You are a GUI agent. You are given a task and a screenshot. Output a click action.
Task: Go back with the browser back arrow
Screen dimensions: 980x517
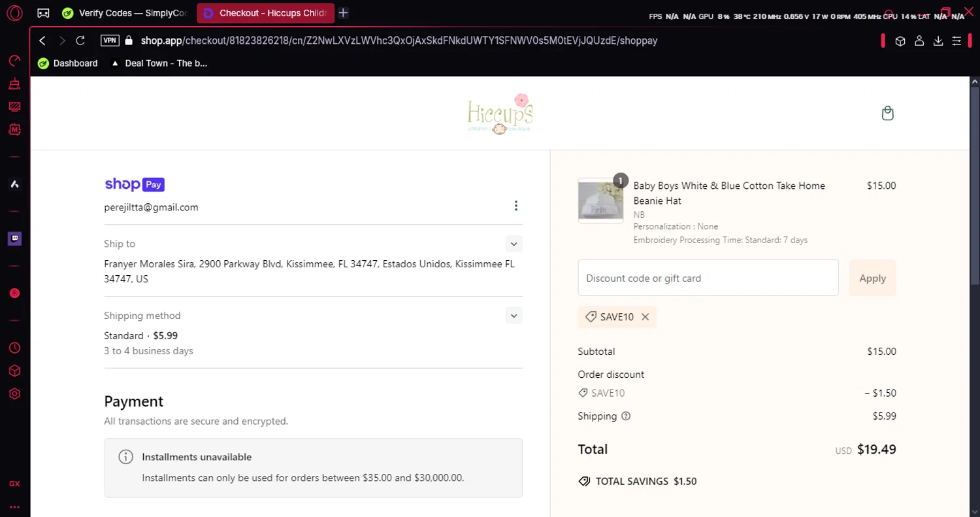[x=42, y=41]
